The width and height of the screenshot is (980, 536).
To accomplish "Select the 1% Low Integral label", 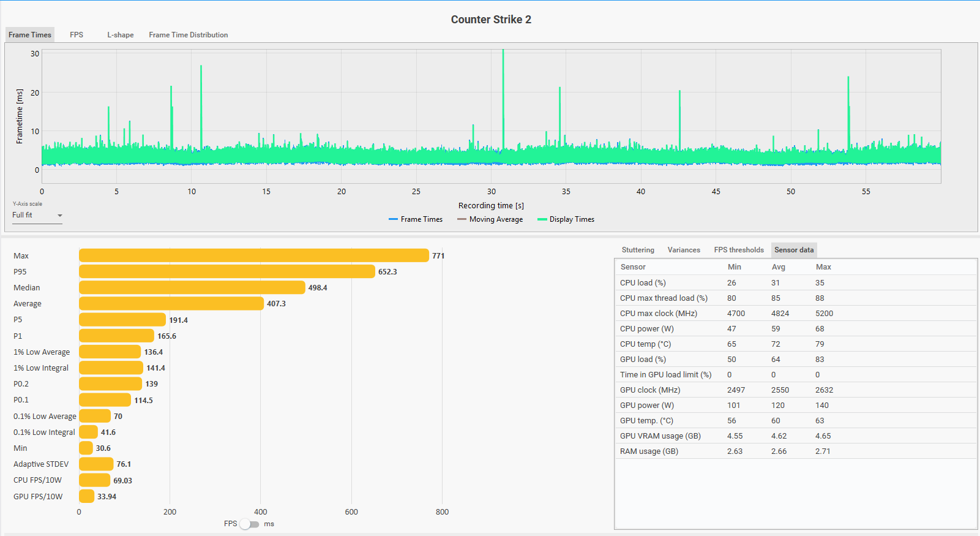I will (41, 368).
